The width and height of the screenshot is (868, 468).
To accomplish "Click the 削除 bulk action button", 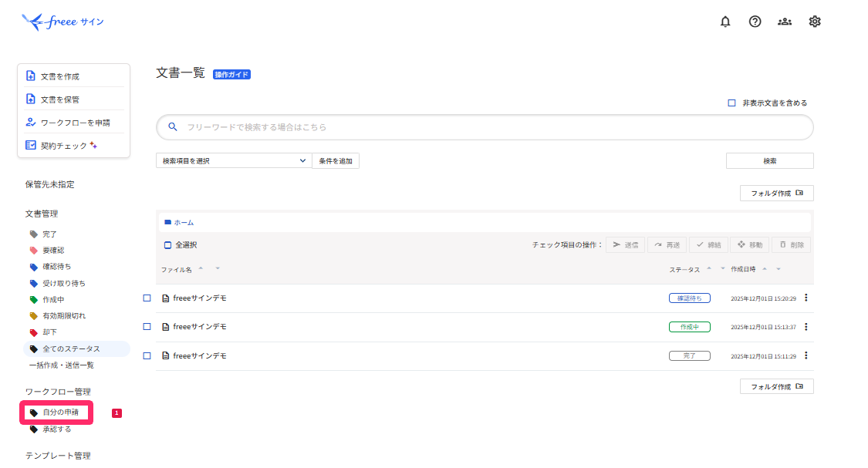I will click(x=792, y=245).
